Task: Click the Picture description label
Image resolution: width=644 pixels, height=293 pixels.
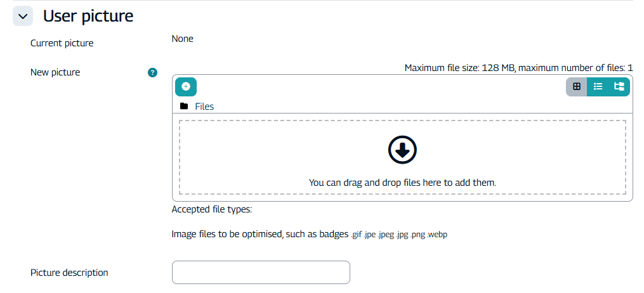Action: [69, 273]
